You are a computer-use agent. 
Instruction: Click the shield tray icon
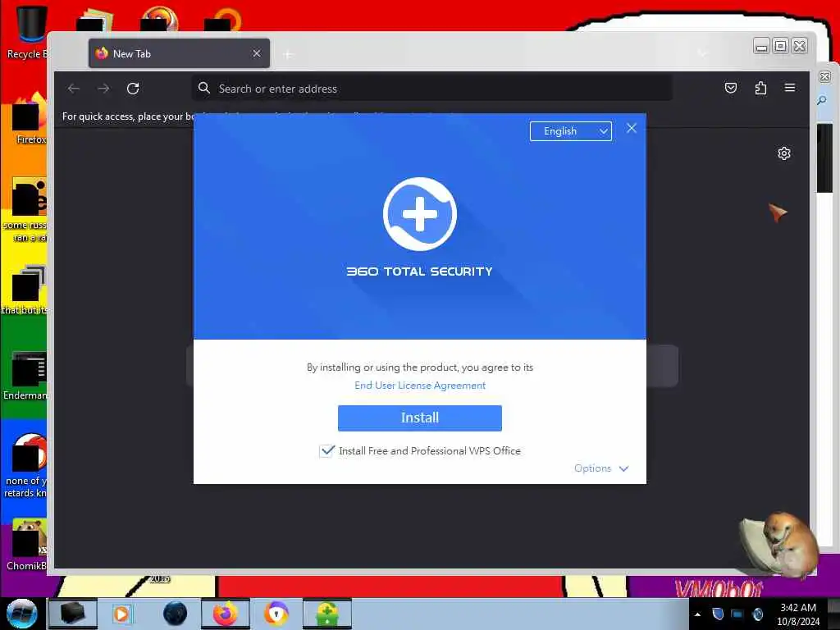[x=718, y=614]
